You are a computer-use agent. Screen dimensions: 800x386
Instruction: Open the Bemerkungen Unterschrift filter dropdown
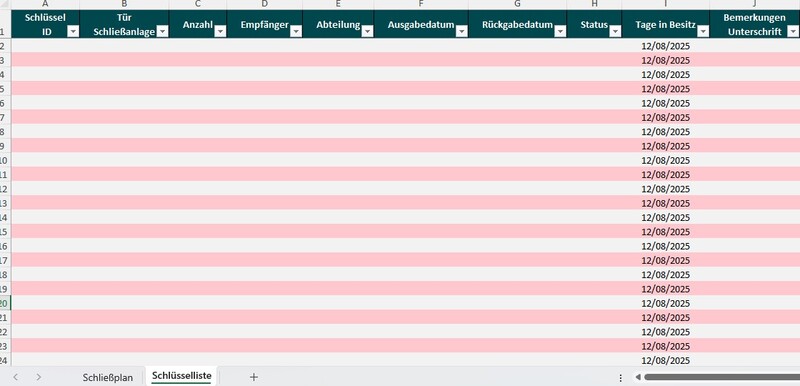793,32
